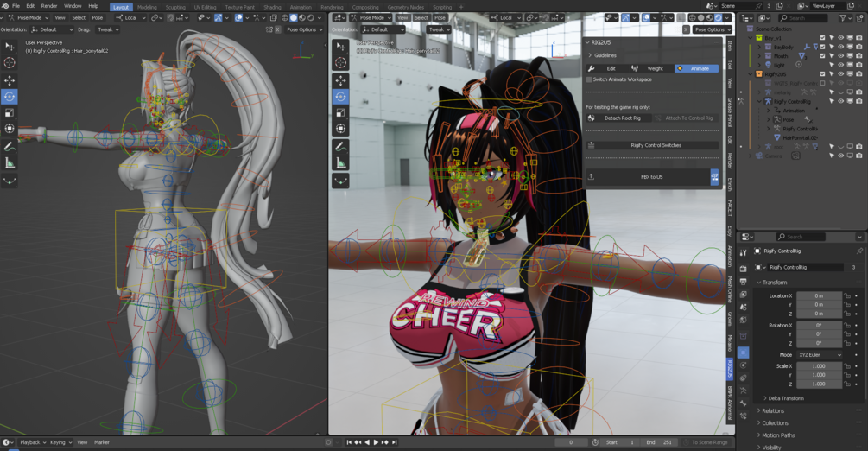Open Output properties tab icon
Screen dimensions: 868x451
744,282
